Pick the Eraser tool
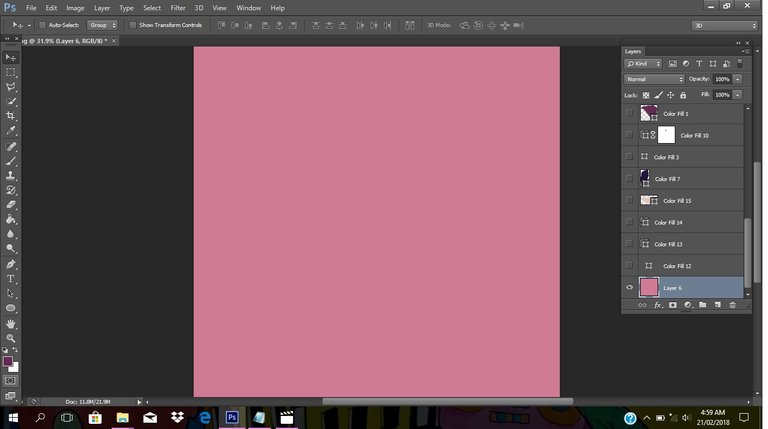This screenshot has height=429, width=768. [x=10, y=205]
